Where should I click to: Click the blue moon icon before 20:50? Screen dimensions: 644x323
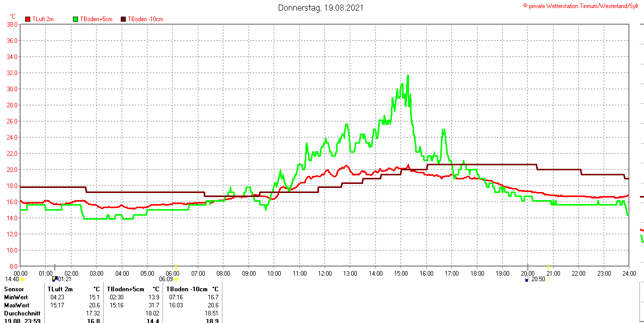click(x=527, y=279)
